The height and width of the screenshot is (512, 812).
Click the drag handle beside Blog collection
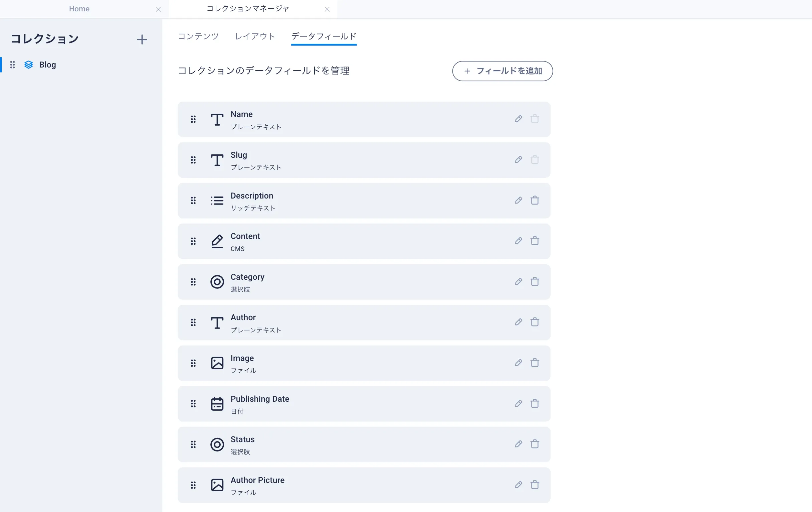[12, 65]
